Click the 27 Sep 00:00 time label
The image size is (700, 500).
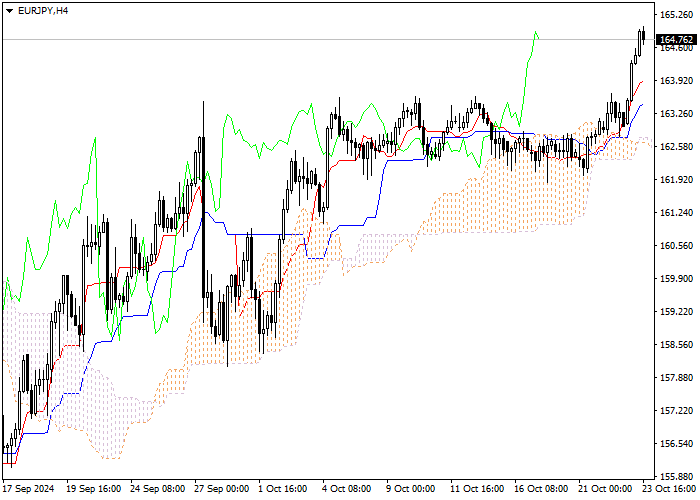point(222,489)
